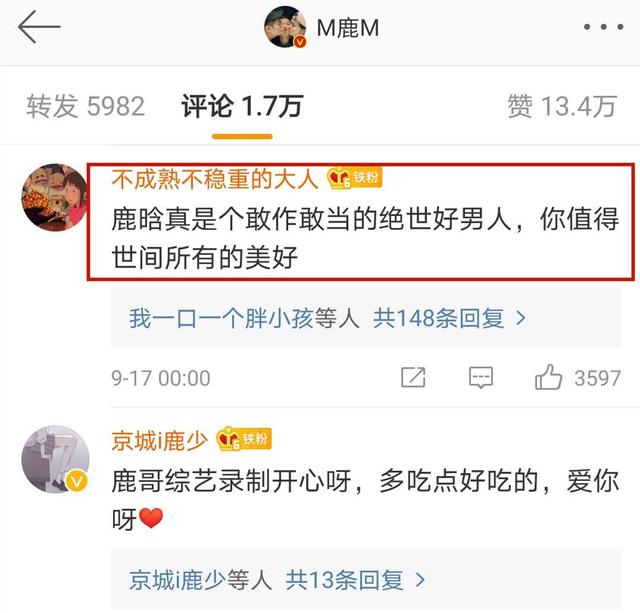Tap the first comment text about 鹿晗
Image resolution: width=640 pixels, height=613 pixels.
(365, 238)
